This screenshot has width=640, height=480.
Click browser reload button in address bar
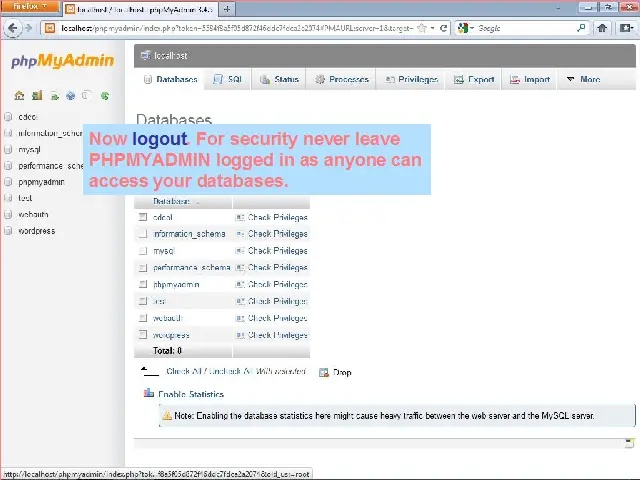(x=443, y=28)
